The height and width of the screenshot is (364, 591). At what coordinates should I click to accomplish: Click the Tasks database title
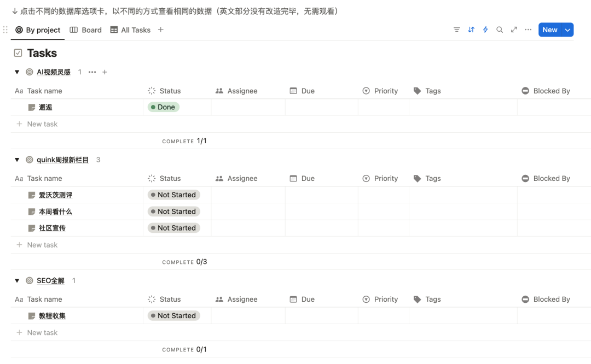click(x=42, y=53)
